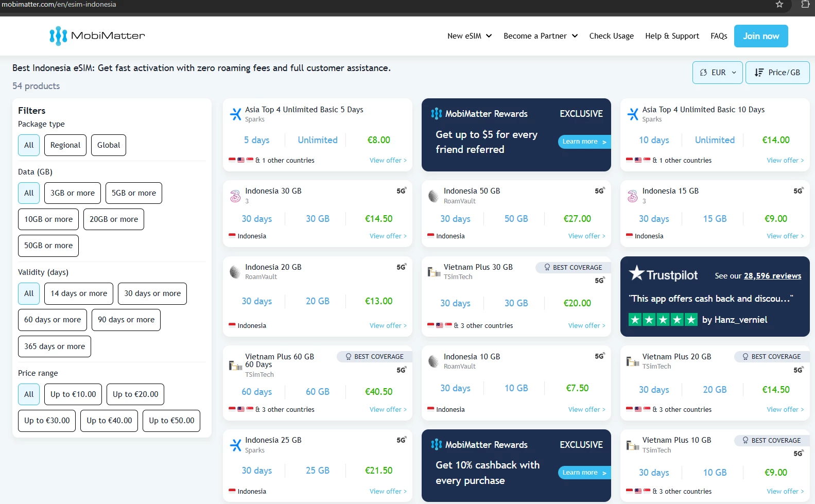View offer for Vietnam Plus 60 GB
The image size is (815, 504).
click(388, 410)
